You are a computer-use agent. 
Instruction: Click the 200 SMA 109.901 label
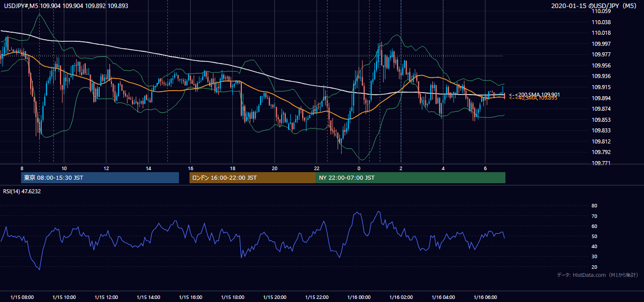534,95
